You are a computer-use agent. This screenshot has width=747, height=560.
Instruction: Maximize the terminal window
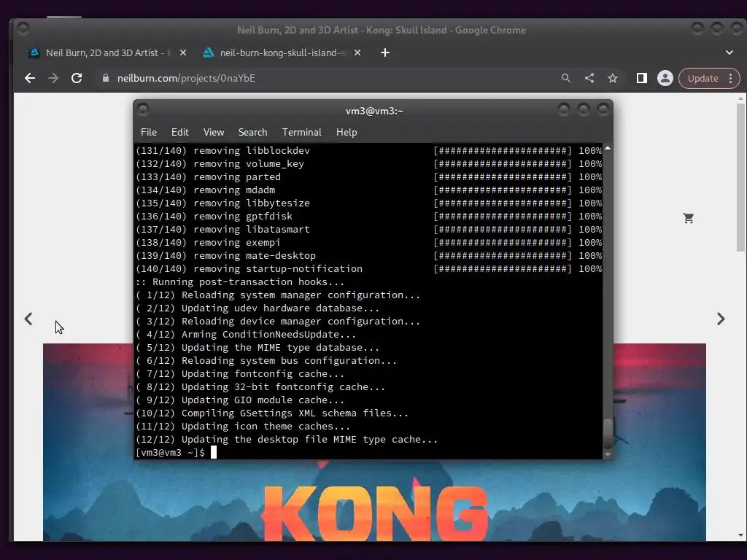[x=583, y=110]
